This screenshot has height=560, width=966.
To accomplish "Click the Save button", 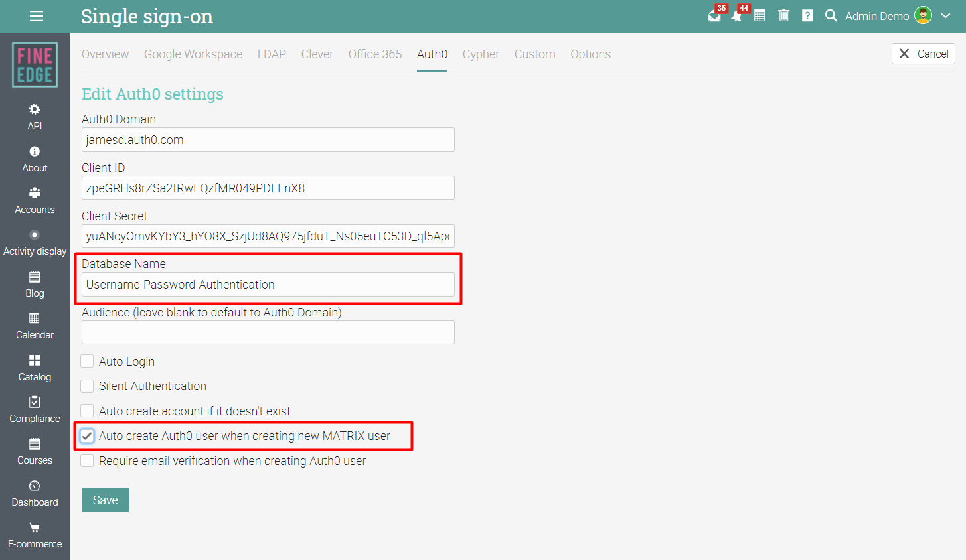I will 106,500.
